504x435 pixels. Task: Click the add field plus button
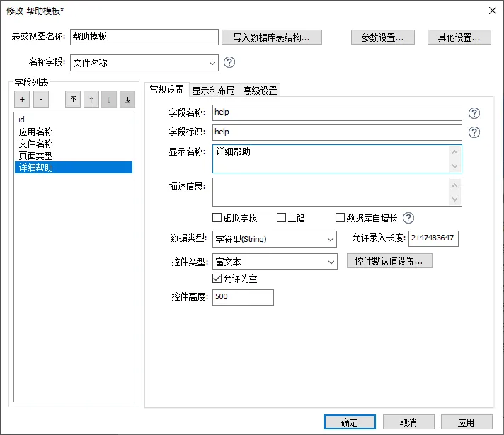22,100
